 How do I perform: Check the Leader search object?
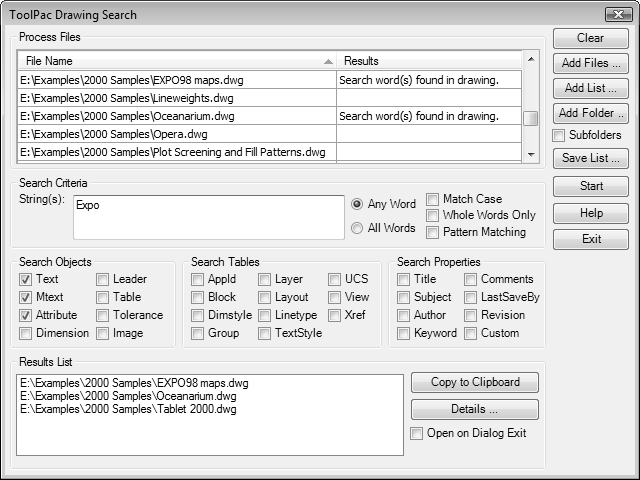tap(102, 279)
